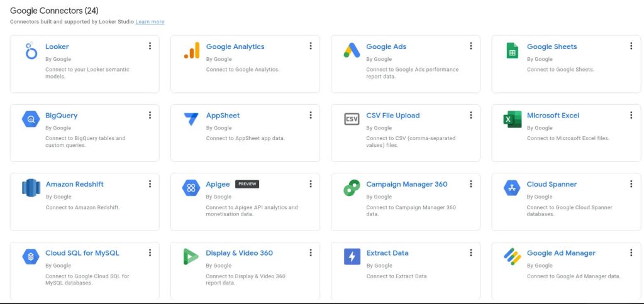Select the Microsoft Excel icon
Image resolution: width=644 pixels, height=304 pixels.
513,119
